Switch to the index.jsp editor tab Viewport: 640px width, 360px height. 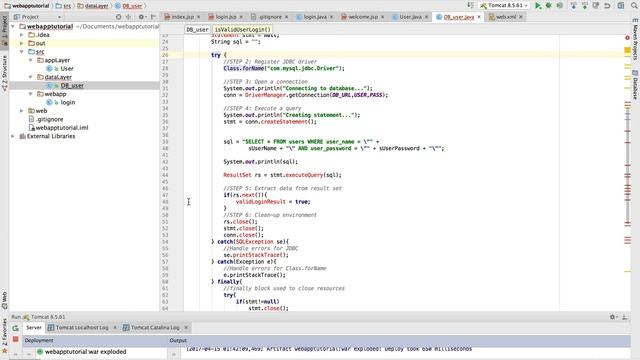182,17
